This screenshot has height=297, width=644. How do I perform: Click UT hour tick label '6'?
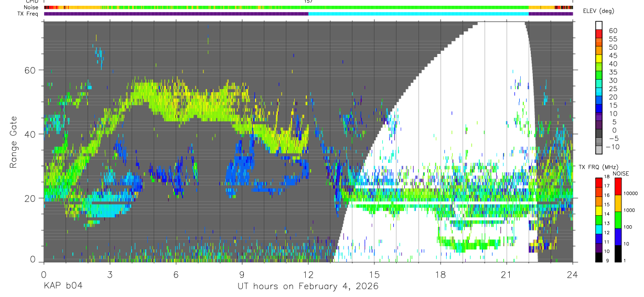(176, 274)
